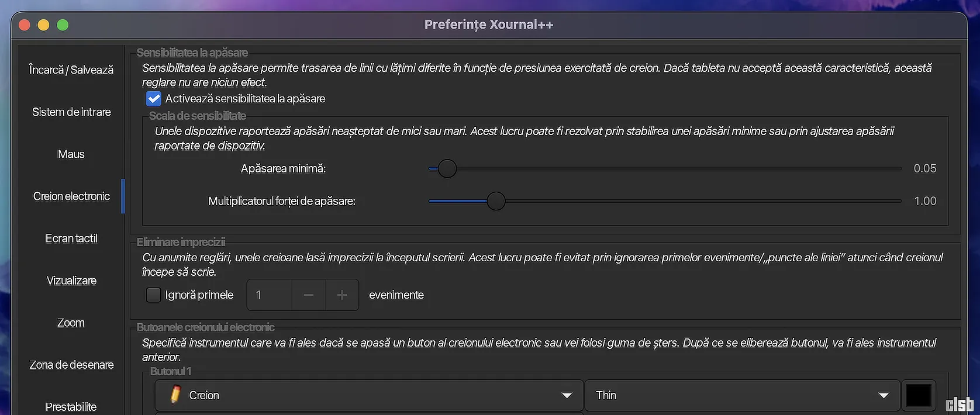Viewport: 980px width, 415px height.
Task: Open the Zona de desenare tab
Action: 71,365
